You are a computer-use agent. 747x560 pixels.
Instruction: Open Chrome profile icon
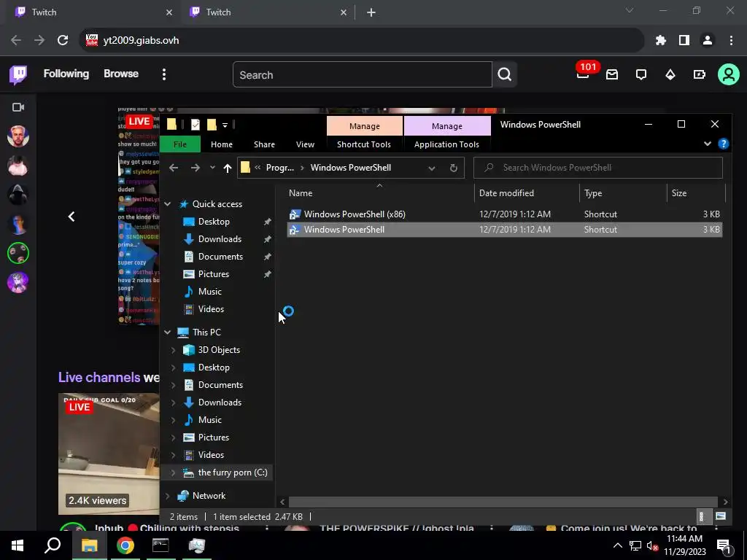708,41
